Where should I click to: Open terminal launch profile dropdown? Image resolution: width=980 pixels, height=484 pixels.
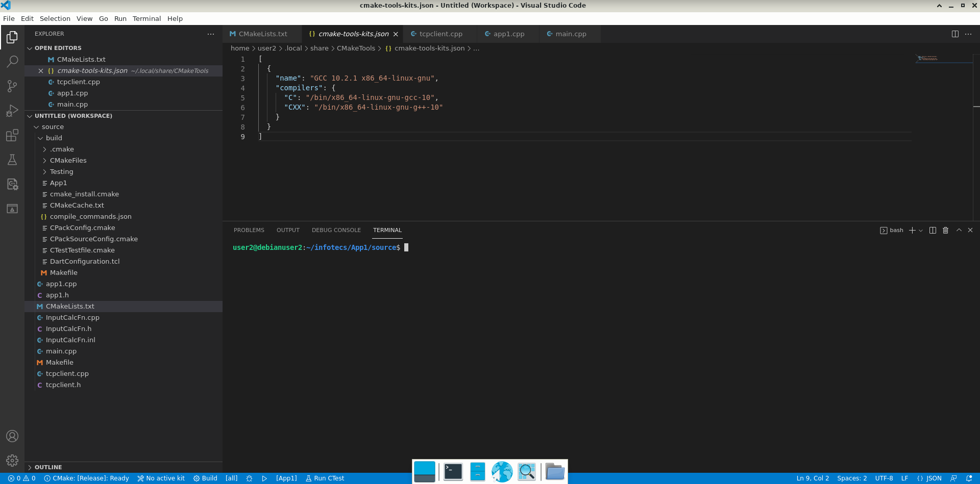click(921, 230)
